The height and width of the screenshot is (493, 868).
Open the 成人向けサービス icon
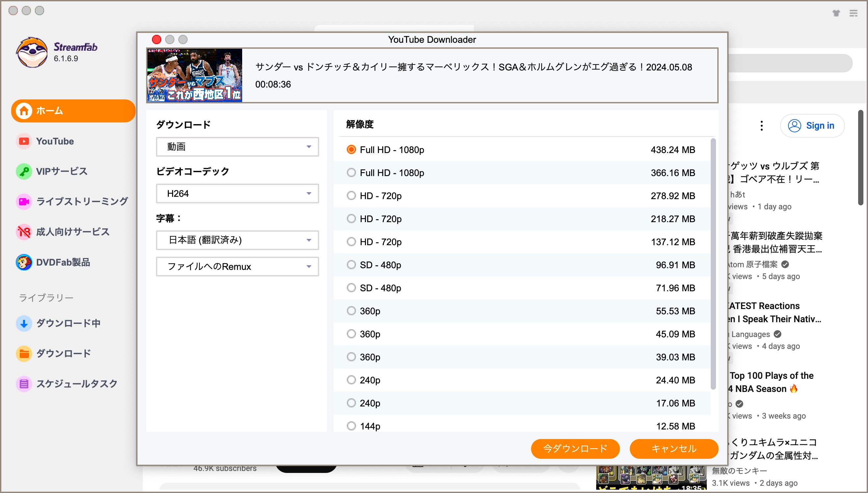[x=24, y=232]
